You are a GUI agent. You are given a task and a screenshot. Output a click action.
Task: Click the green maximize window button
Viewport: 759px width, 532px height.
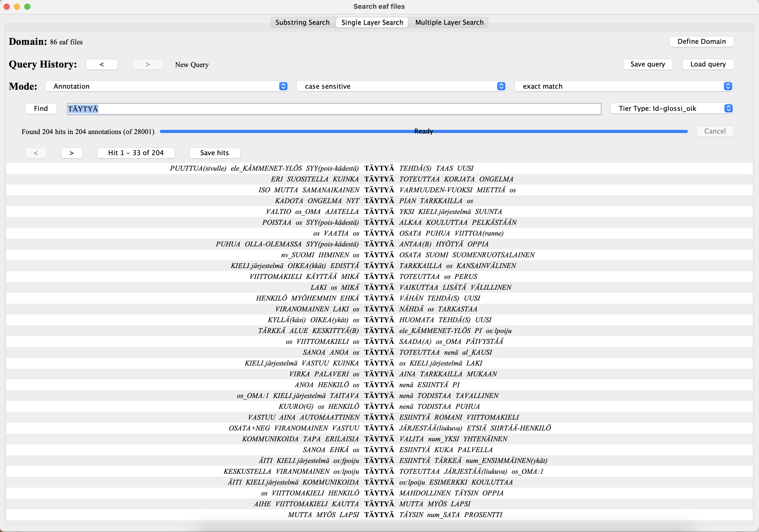pos(27,7)
